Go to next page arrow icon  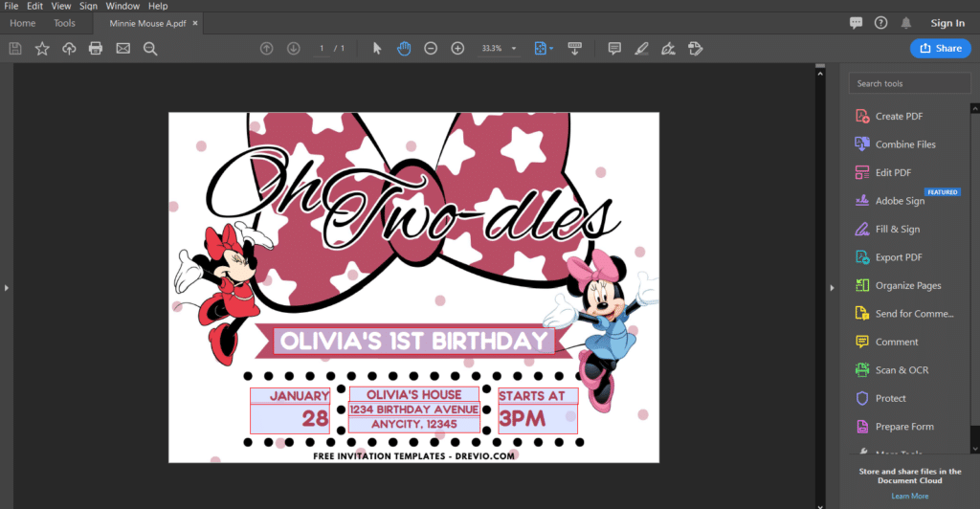[293, 48]
